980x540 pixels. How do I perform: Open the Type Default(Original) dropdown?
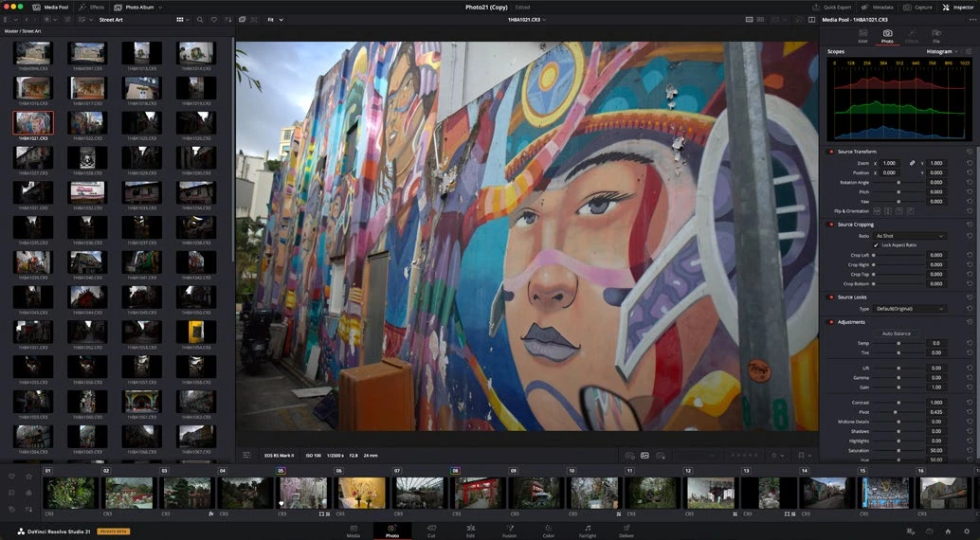(910, 309)
